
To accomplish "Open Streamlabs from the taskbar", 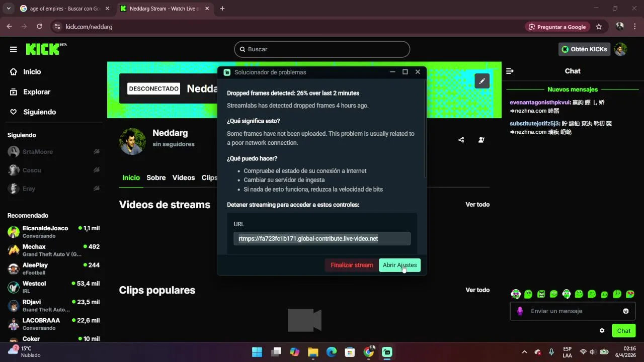I will [387, 352].
